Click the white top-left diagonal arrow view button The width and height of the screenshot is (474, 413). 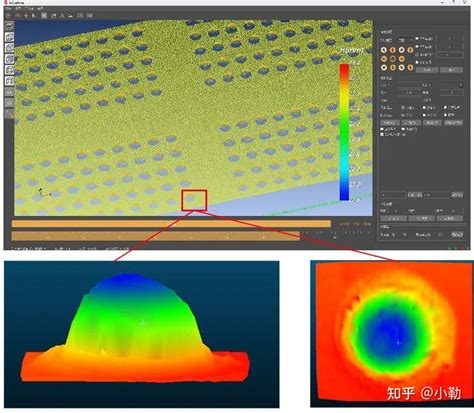coord(384,50)
